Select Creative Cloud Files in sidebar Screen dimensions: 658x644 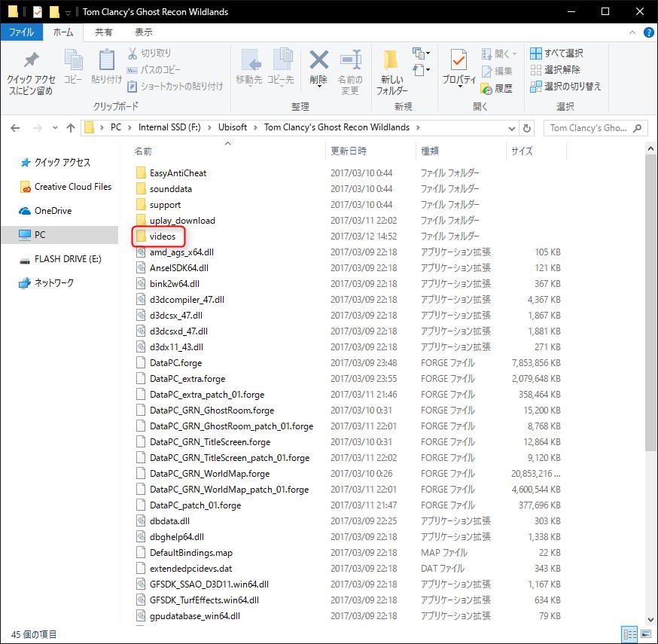(66, 187)
